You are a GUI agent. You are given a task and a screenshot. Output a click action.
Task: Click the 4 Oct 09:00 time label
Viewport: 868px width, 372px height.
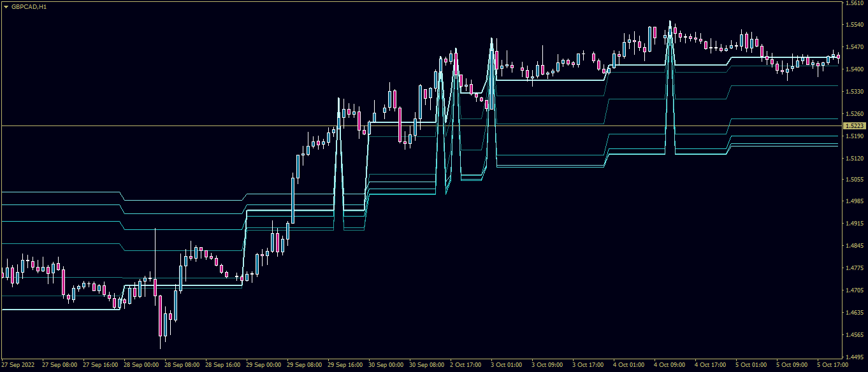click(x=670, y=366)
